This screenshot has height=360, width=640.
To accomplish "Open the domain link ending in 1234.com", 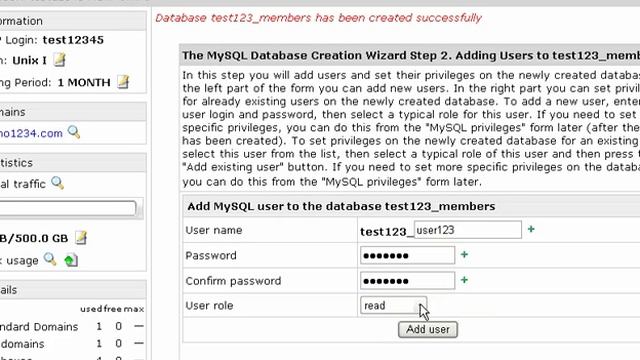I will tap(31, 133).
